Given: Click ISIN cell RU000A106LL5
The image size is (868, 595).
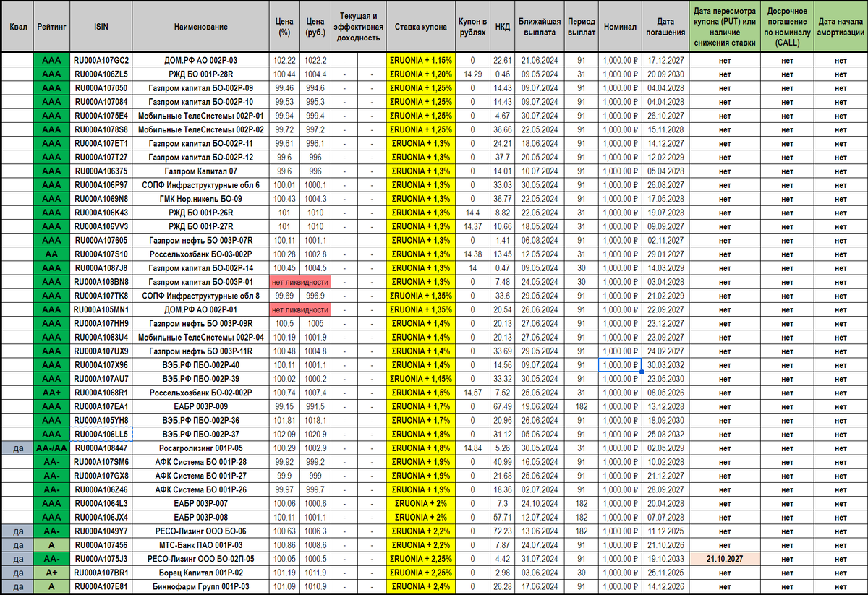Looking at the screenshot, I should [x=101, y=434].
